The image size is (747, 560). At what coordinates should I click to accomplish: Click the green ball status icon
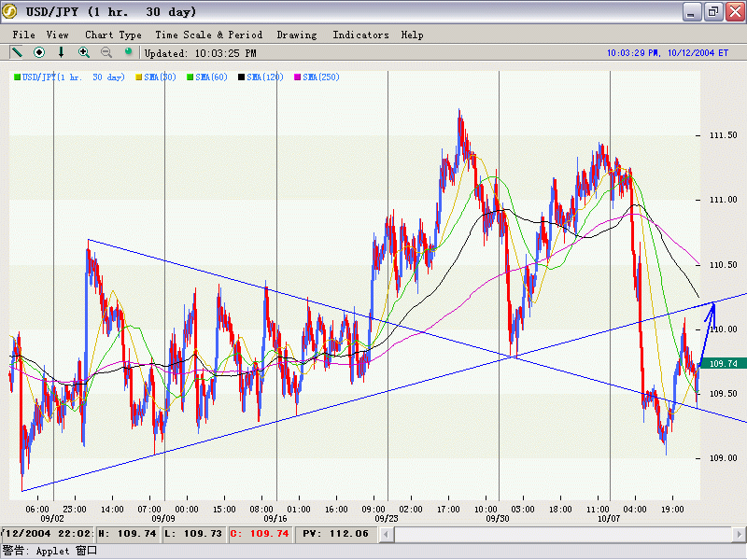129,52
